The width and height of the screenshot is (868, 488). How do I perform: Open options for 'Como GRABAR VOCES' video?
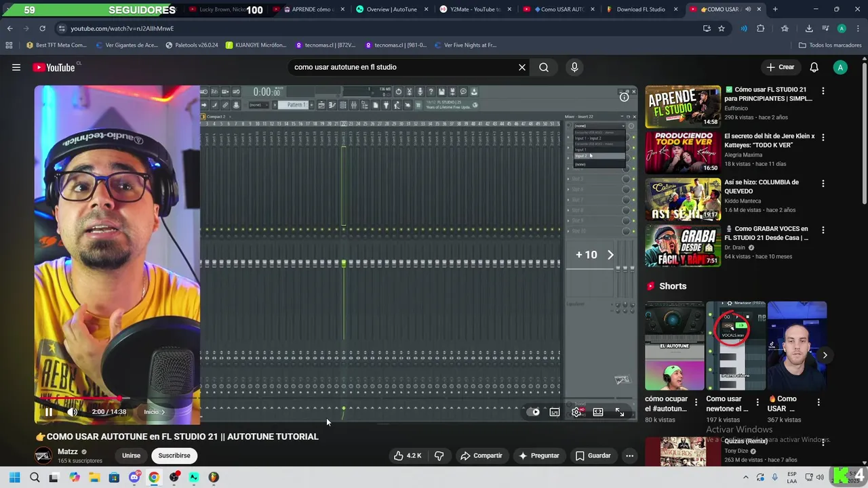tap(823, 230)
